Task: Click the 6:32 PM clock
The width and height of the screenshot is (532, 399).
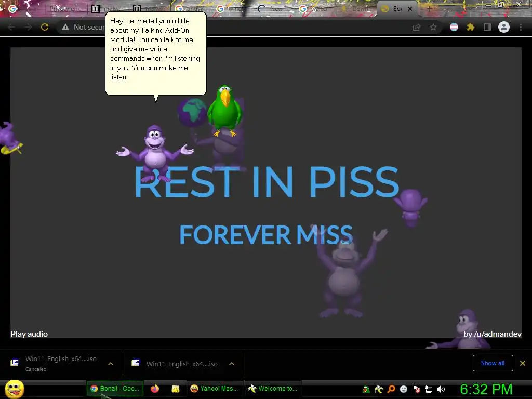Action: pyautogui.click(x=486, y=389)
